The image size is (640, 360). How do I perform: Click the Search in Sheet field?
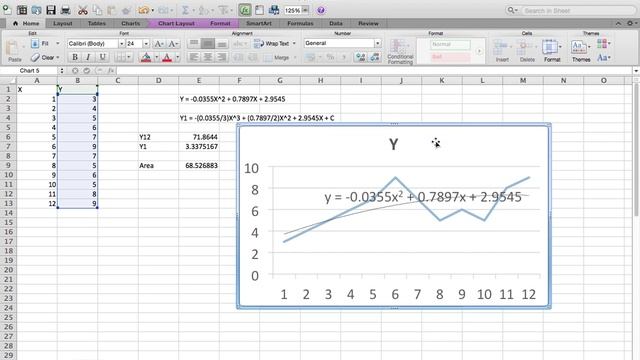(579, 10)
